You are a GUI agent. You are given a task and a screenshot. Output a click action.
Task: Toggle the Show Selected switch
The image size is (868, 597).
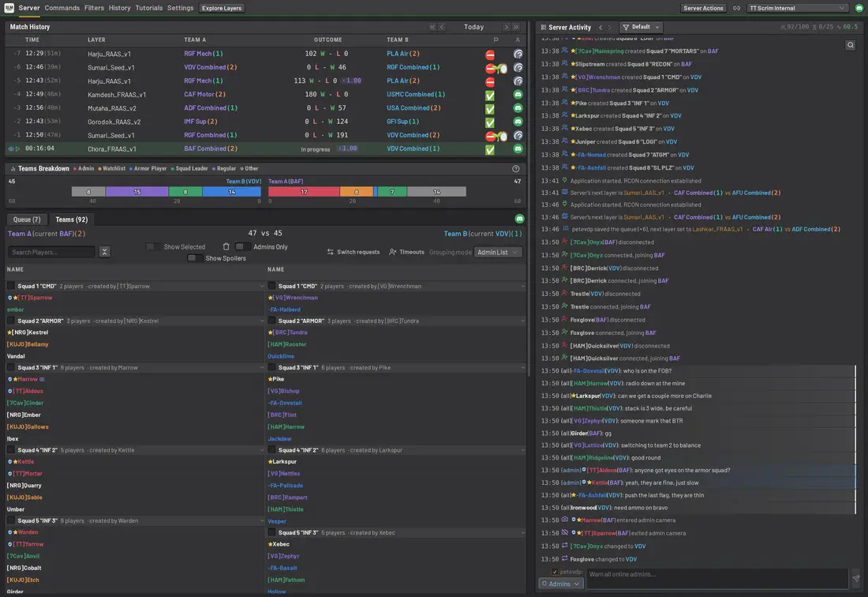pyautogui.click(x=153, y=246)
